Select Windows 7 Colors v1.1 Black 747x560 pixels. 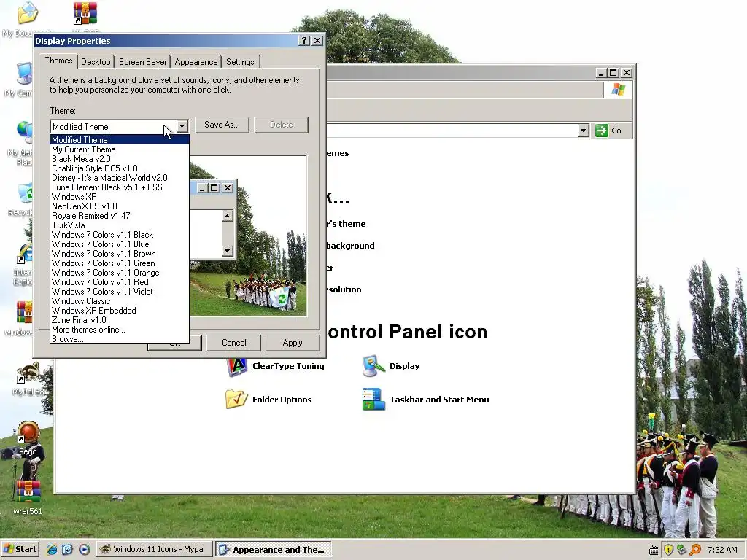(x=120, y=235)
